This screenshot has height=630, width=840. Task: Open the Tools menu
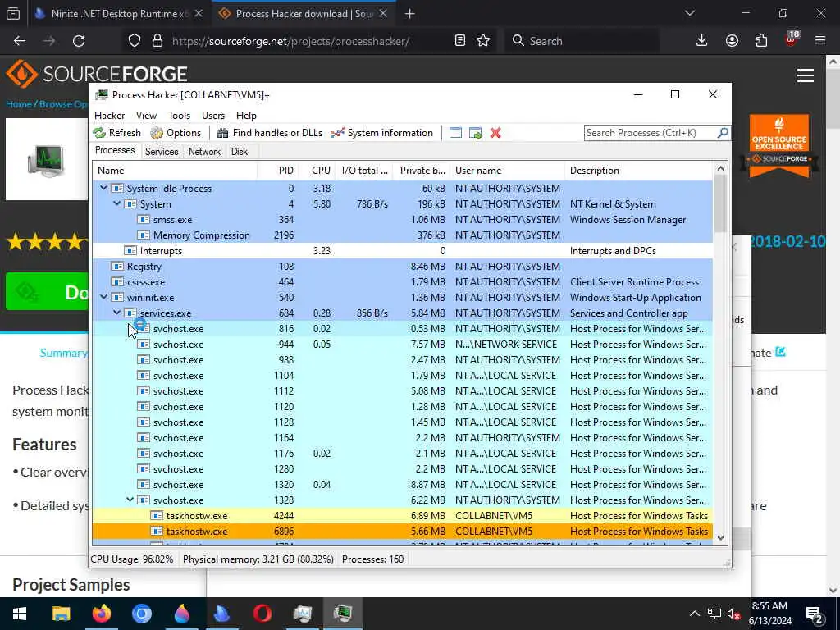179,115
